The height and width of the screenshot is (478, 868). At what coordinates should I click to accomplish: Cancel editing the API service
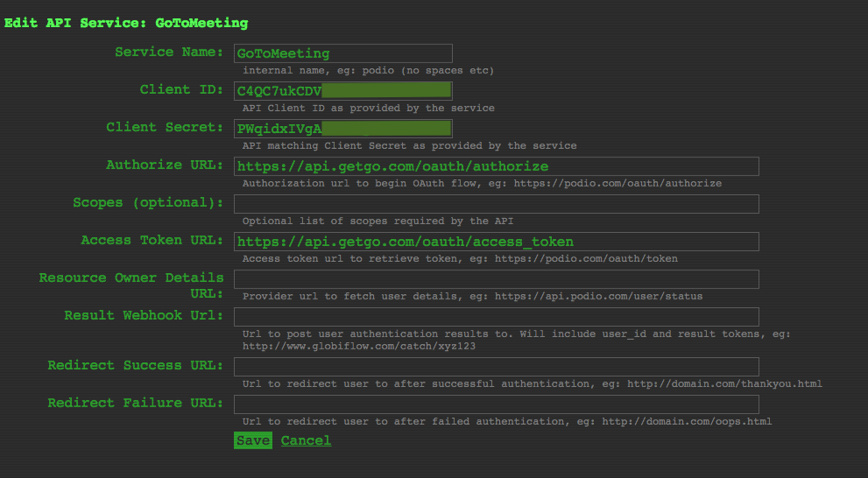click(307, 440)
